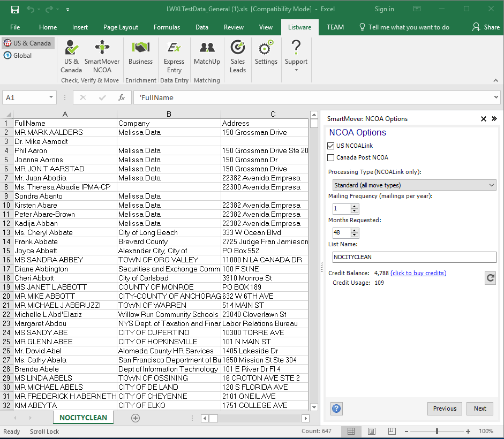Viewport: 504px width, 439px height.
Task: Open the MatchUp matching tool
Action: tap(207, 54)
